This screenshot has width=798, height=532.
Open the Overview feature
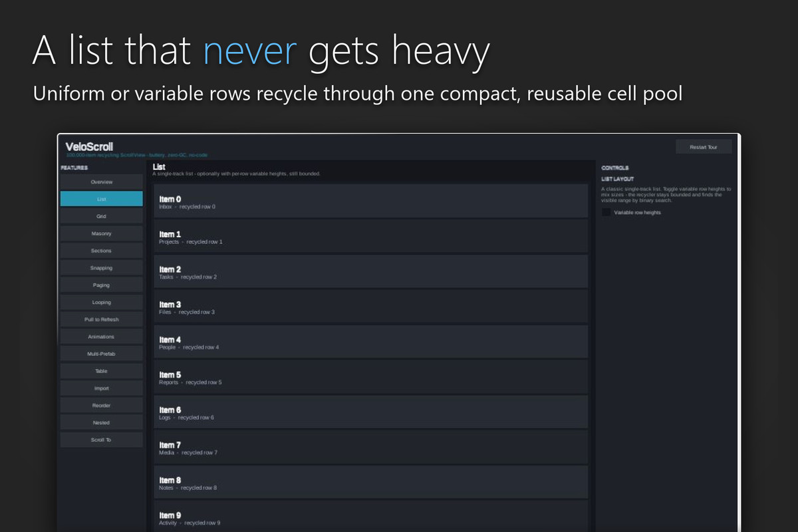pos(102,182)
